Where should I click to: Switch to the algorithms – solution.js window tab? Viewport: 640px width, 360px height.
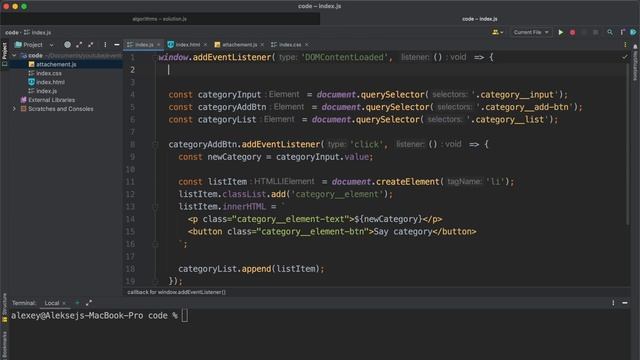coord(160,19)
